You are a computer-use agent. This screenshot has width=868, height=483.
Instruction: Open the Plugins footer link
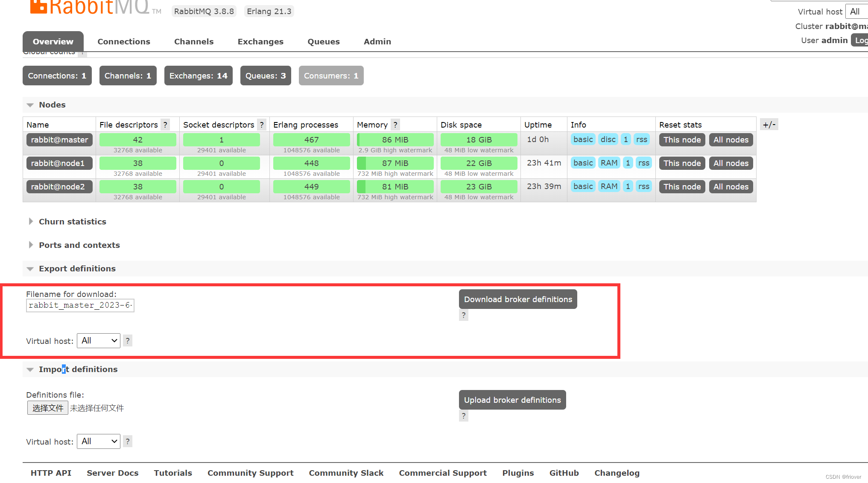(518, 473)
